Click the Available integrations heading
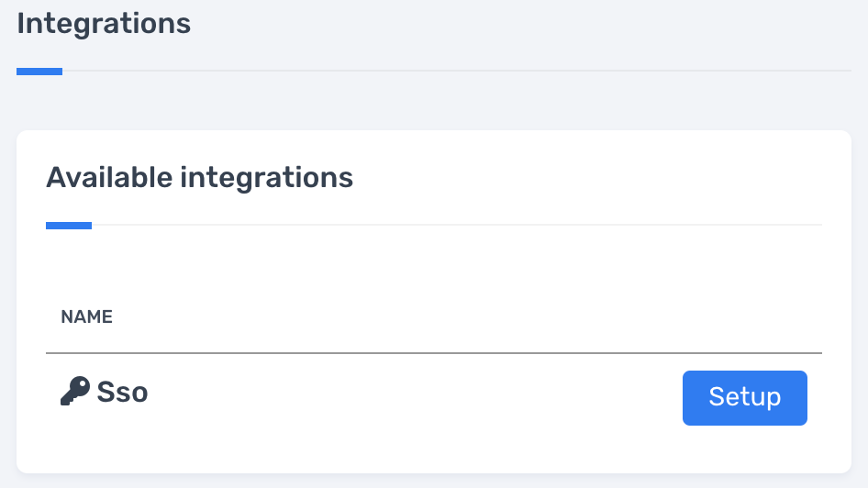868x488 pixels. tap(199, 177)
